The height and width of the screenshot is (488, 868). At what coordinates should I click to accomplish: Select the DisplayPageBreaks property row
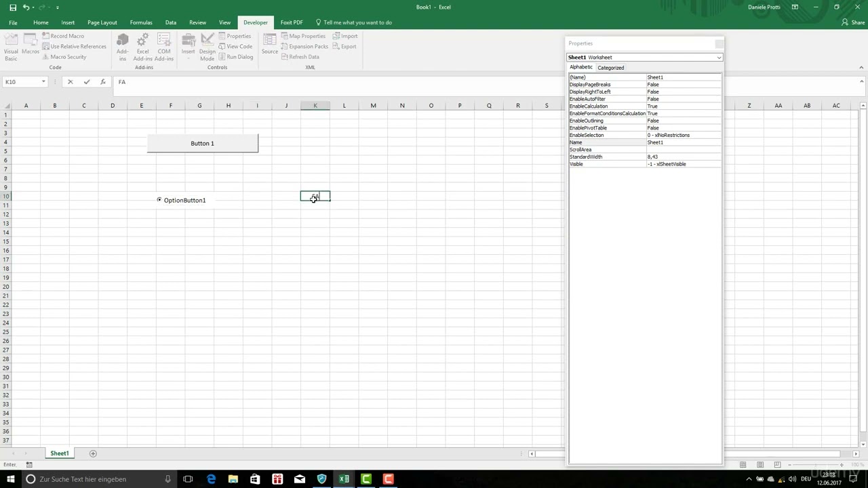[645, 85]
